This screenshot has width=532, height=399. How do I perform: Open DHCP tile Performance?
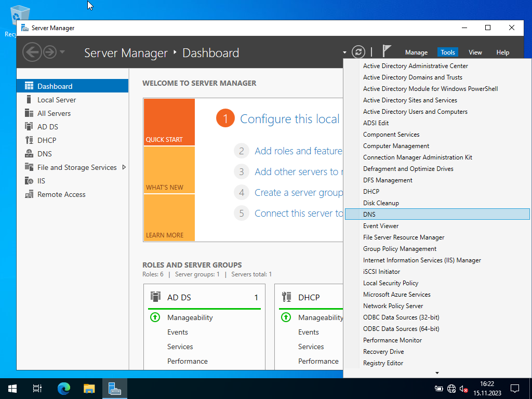point(318,362)
